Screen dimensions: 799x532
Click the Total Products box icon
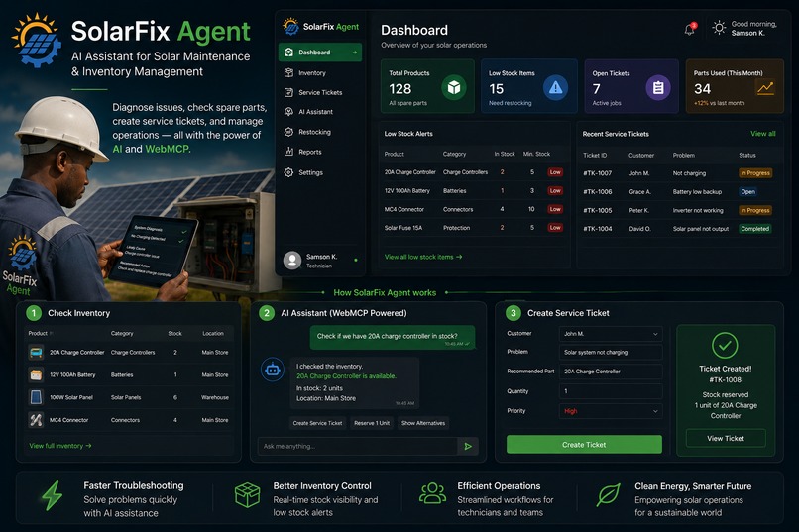[453, 87]
